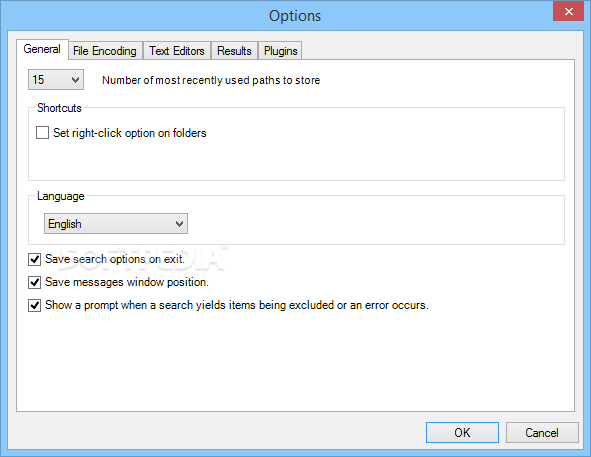
Task: Switch to the General tab
Action: (42, 49)
